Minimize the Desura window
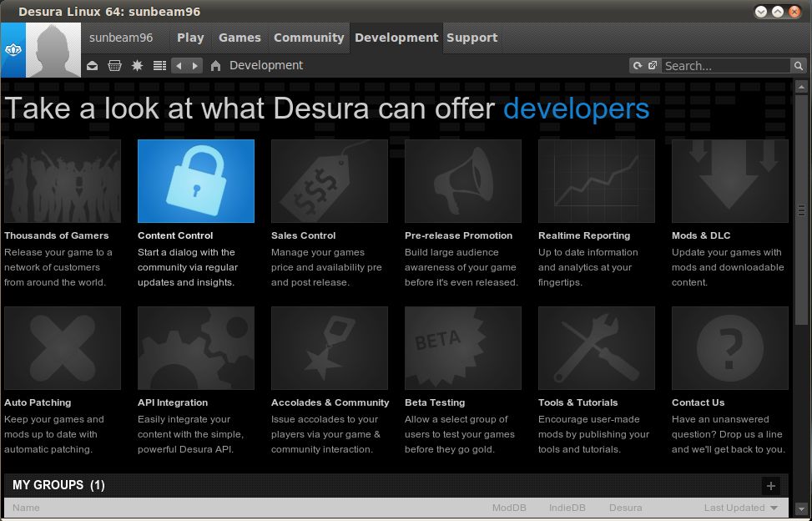Screen dimensions: 812x521 pos(761,12)
